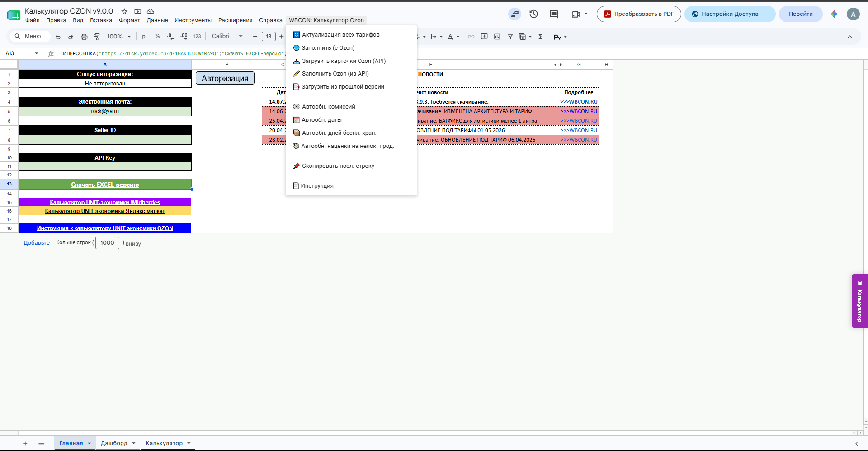The image size is (868, 451).
Task: Open the functions (sigma) menu
Action: pos(540,37)
